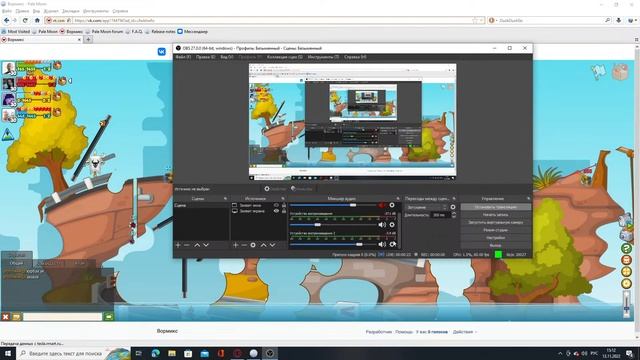Move the source down in Sources panel

click(x=272, y=245)
